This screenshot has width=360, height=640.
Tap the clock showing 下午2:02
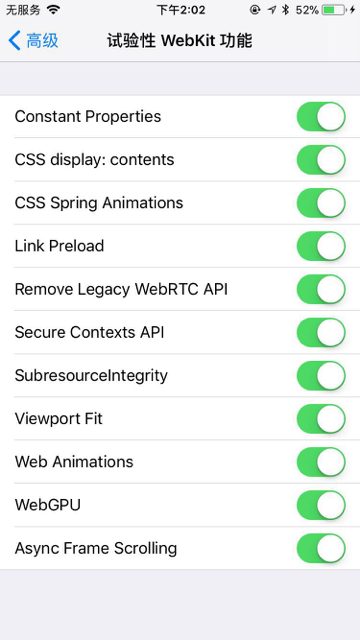(x=181, y=10)
